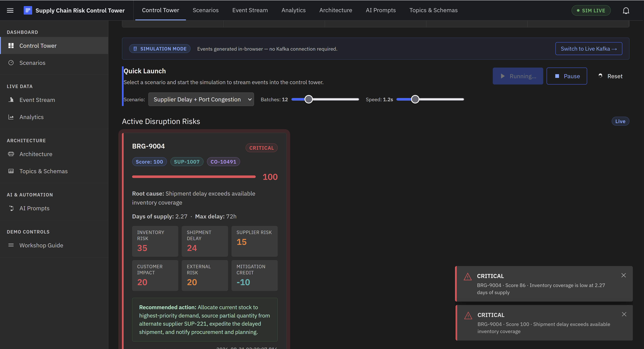Click warning triangle on Score 86 alert
The height and width of the screenshot is (349, 644).
pos(468,277)
